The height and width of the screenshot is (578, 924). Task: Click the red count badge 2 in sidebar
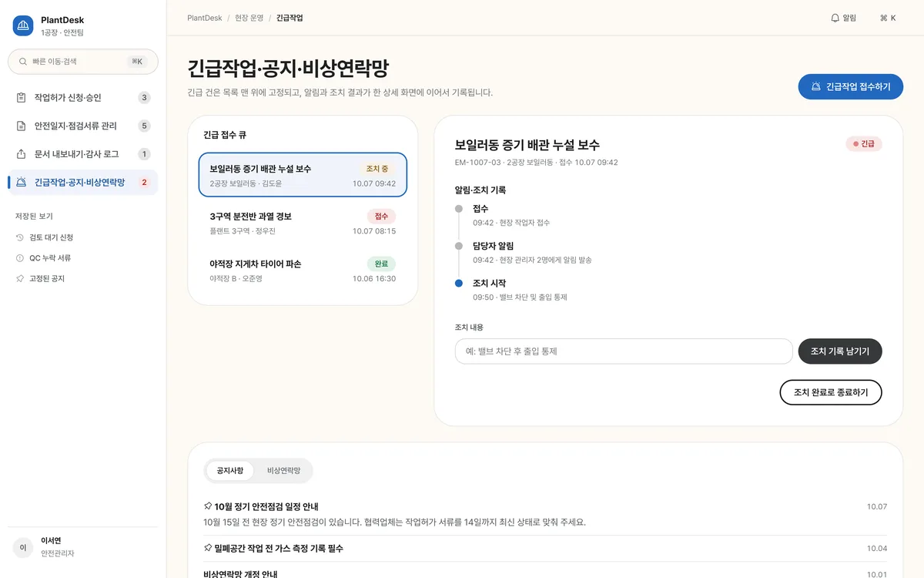(145, 183)
